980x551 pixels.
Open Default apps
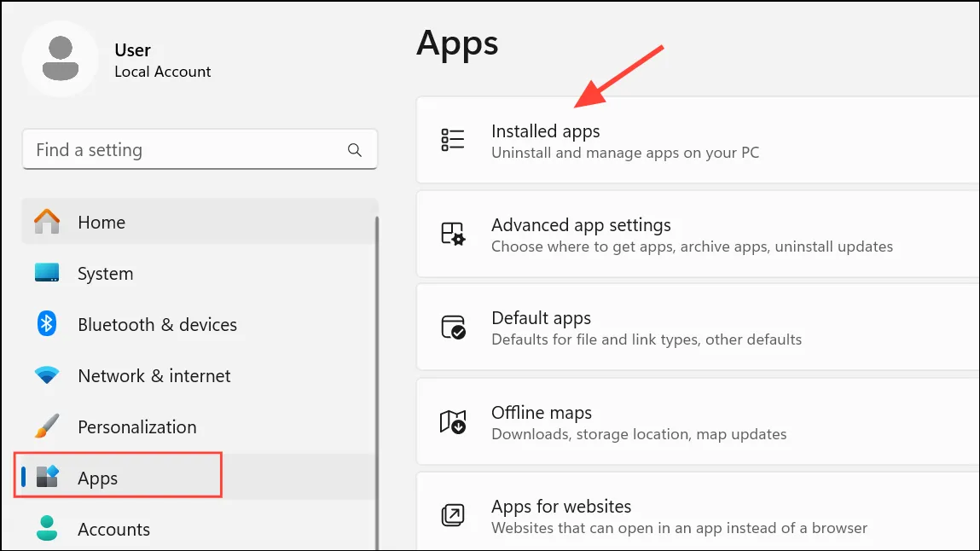(x=699, y=328)
